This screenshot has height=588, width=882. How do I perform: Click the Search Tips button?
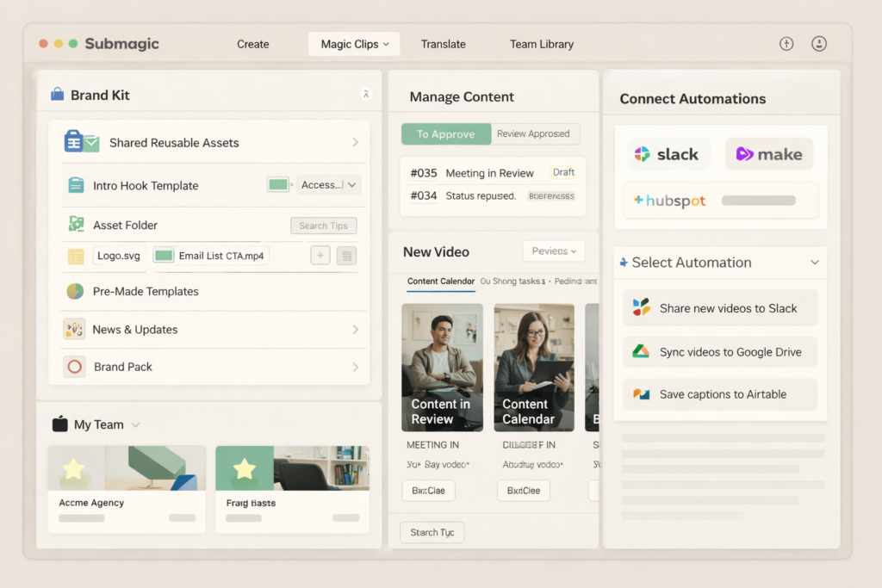click(x=323, y=225)
